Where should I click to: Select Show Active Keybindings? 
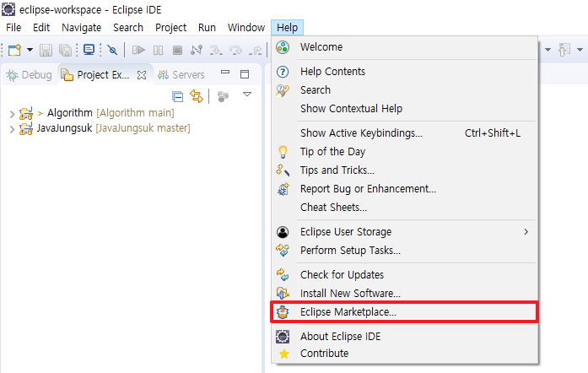point(405,132)
